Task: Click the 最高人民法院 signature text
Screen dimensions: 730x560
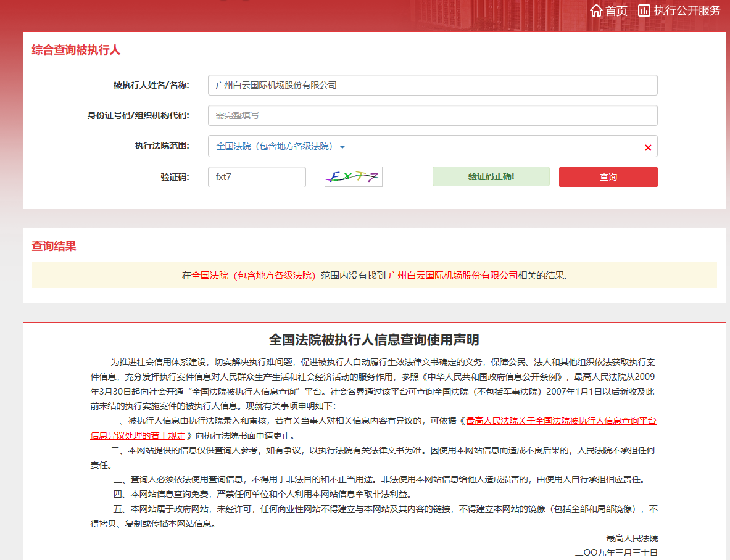Action: (632, 538)
